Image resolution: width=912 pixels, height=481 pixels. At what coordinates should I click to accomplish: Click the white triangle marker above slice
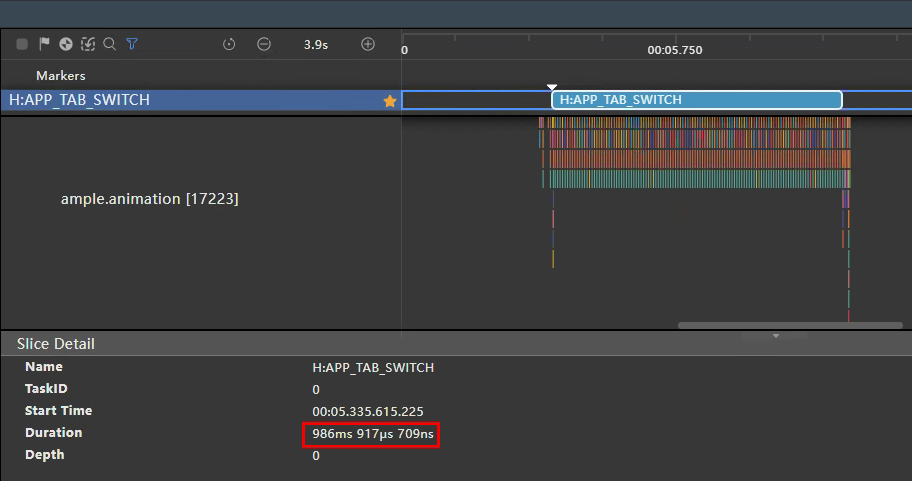click(552, 87)
